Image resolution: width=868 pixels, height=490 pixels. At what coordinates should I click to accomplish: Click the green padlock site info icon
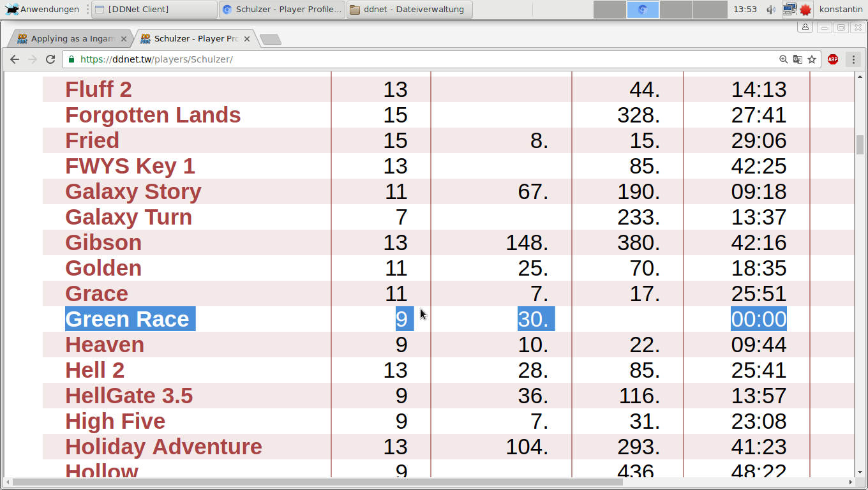(71, 59)
